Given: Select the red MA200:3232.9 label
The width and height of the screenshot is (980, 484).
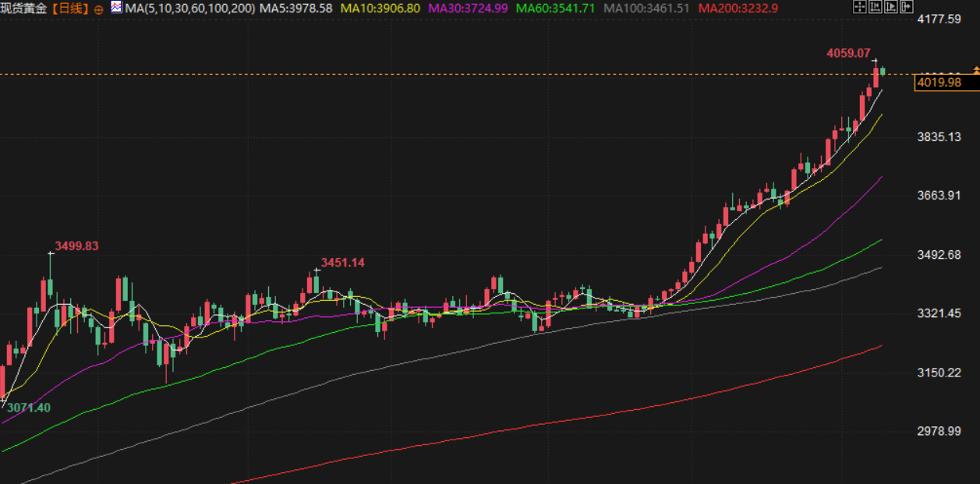Looking at the screenshot, I should (738, 9).
